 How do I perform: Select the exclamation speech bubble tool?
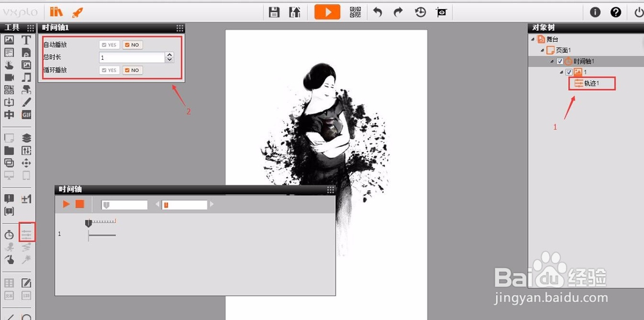pyautogui.click(x=9, y=199)
